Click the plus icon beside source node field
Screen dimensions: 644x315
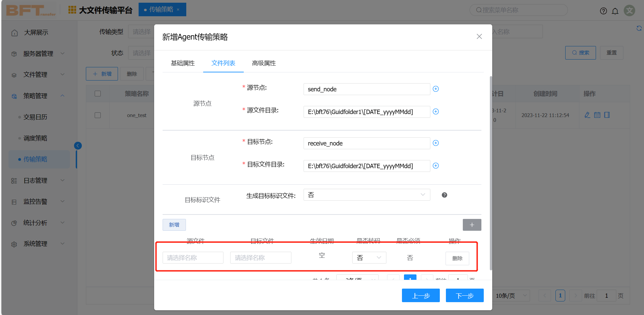[x=436, y=89]
